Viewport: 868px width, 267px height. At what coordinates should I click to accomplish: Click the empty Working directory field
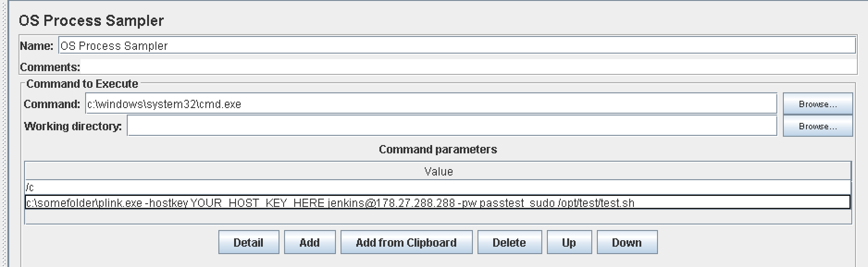coord(452,126)
